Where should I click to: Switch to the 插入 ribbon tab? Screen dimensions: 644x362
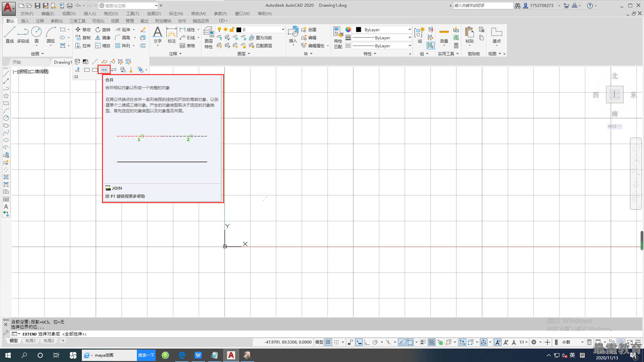(x=25, y=21)
